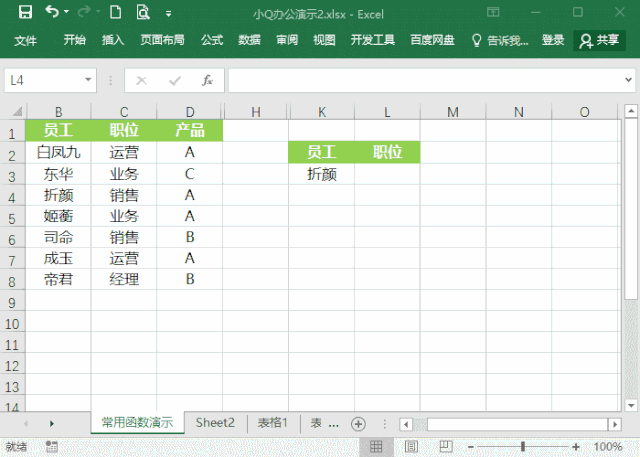Click the macro recording icon in status bar

click(51, 446)
